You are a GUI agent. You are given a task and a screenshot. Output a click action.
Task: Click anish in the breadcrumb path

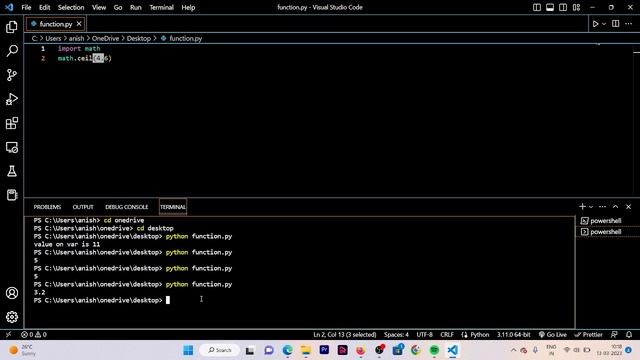tap(76, 38)
